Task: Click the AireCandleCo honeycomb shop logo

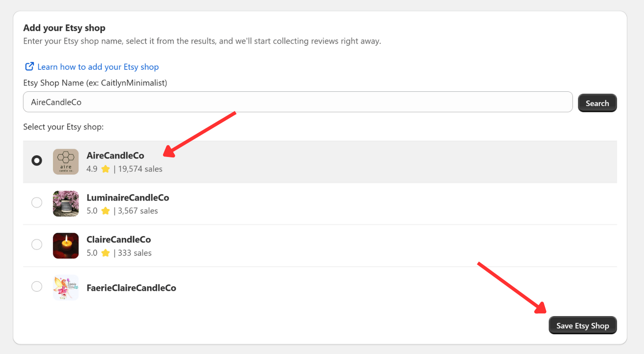Action: coord(66,162)
